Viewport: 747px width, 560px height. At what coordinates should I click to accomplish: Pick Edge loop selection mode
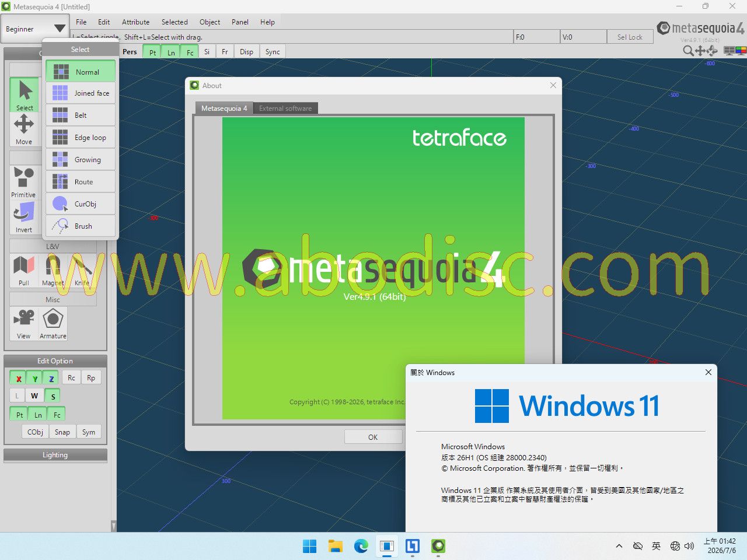[81, 138]
